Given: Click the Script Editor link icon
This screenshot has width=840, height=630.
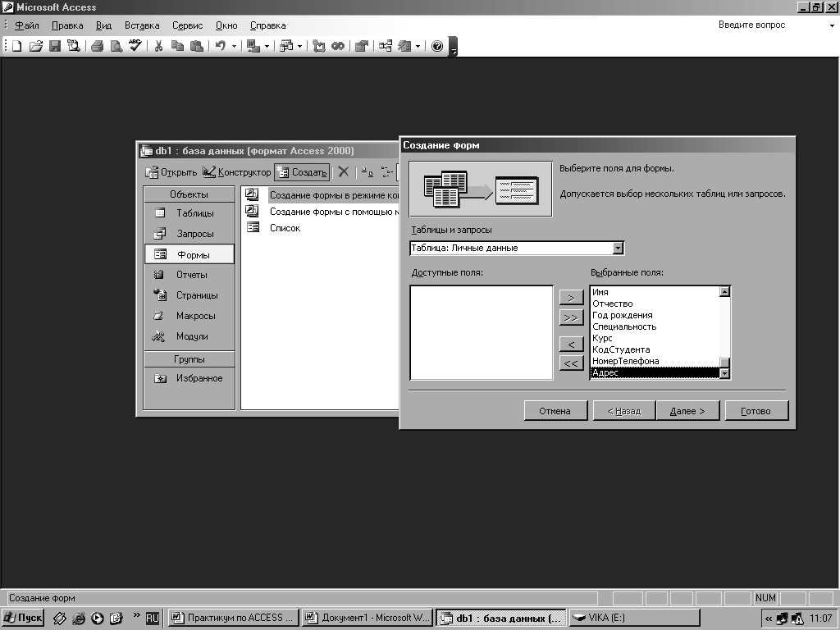Looking at the screenshot, I should coord(337,46).
